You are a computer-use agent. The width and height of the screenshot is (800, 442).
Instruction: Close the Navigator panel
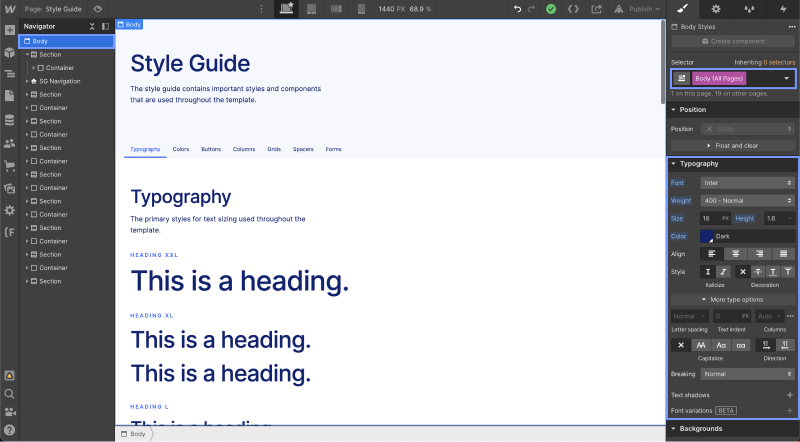[92, 26]
